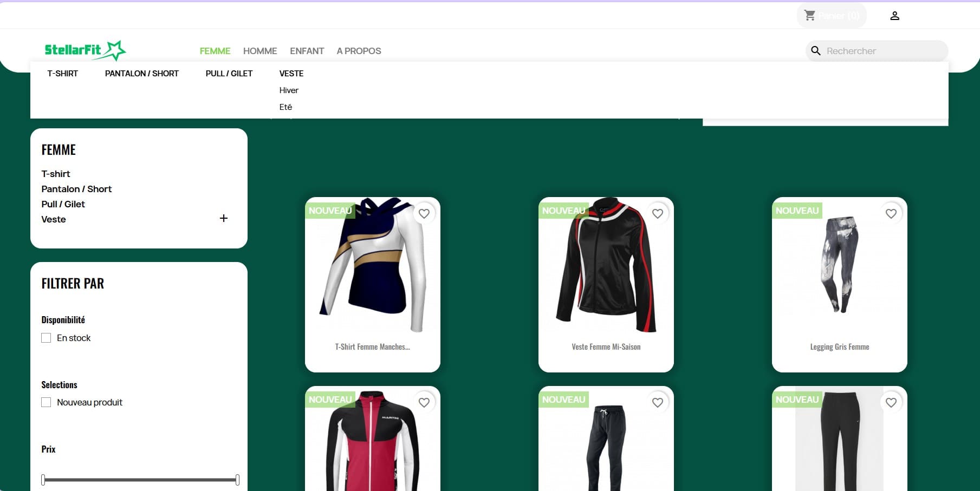Favorite the T-Shirt Femme Manches heart icon

(x=424, y=214)
